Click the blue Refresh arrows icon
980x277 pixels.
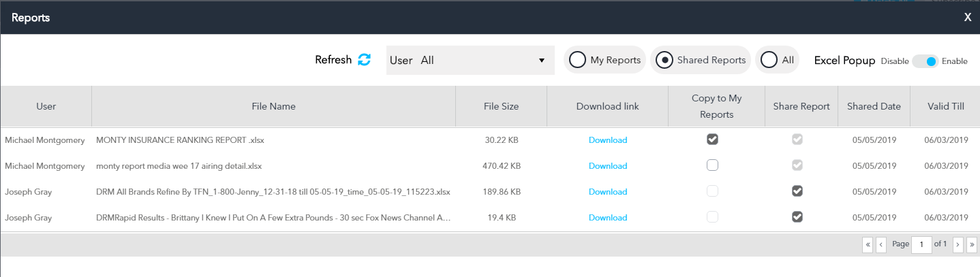365,60
